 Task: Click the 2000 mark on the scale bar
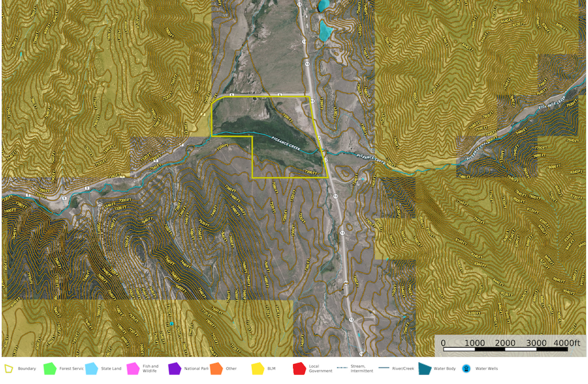(505, 343)
